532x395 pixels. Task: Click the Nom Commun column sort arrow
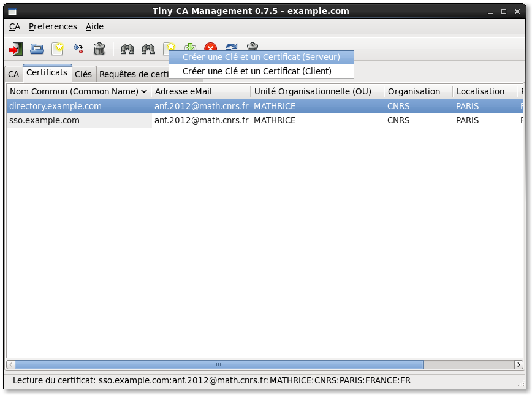click(x=144, y=91)
